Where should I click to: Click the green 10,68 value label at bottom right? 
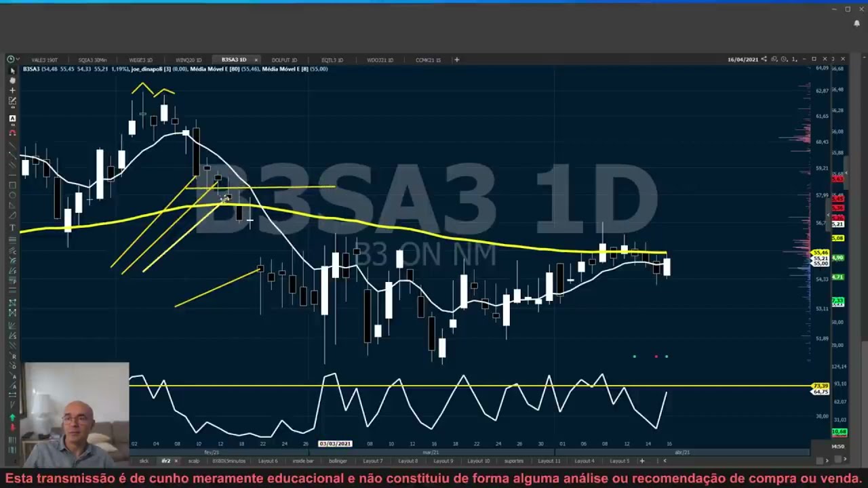[x=839, y=432]
